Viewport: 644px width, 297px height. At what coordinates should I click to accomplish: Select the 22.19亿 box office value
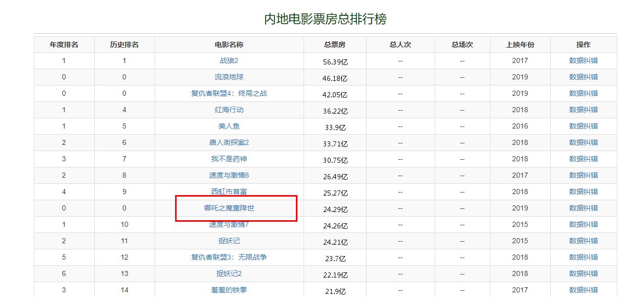(335, 275)
